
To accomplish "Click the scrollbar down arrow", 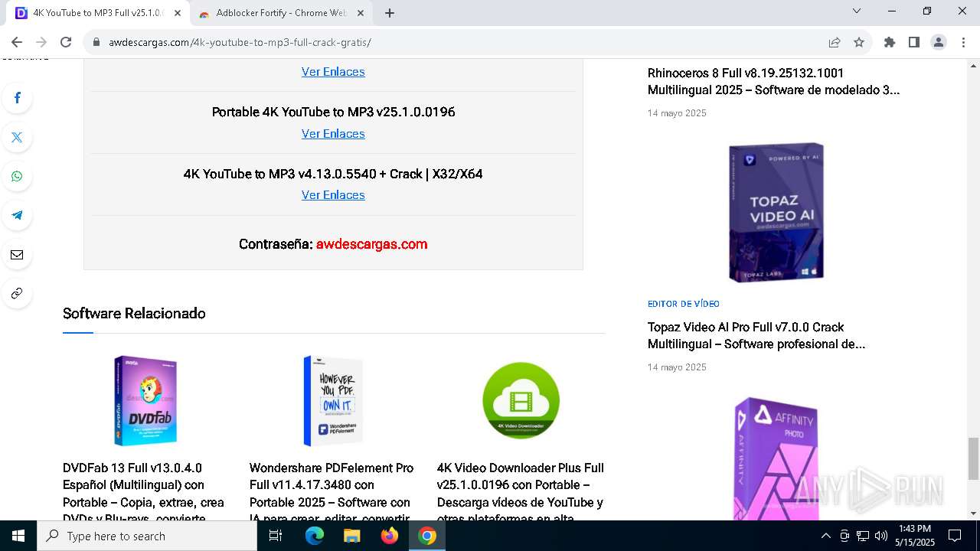I will point(973,514).
